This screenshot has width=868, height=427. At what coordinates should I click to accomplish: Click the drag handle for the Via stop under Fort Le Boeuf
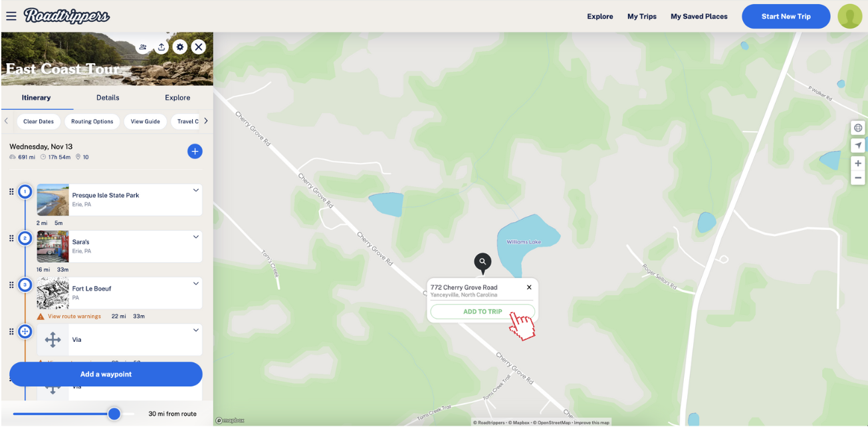[x=11, y=331]
